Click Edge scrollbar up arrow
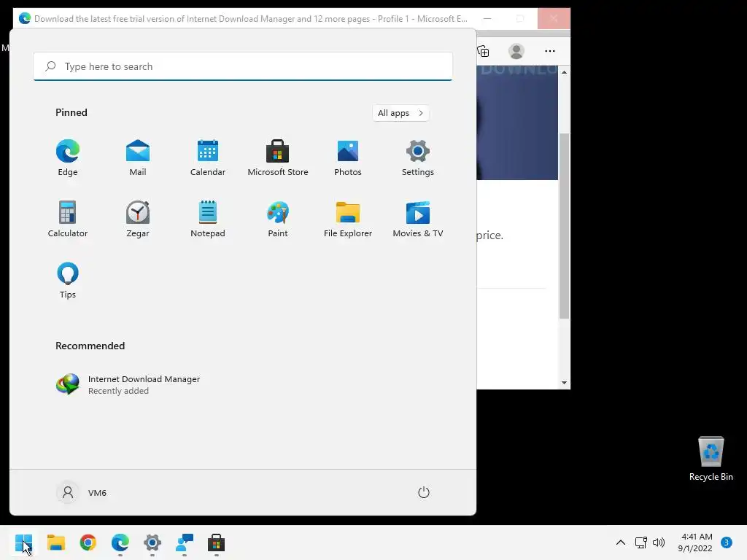747x560 pixels. [564, 72]
